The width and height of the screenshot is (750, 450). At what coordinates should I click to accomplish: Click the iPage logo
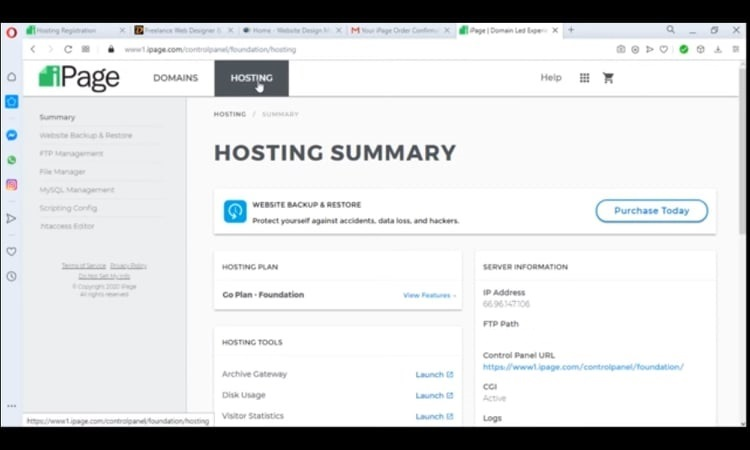pos(79,77)
